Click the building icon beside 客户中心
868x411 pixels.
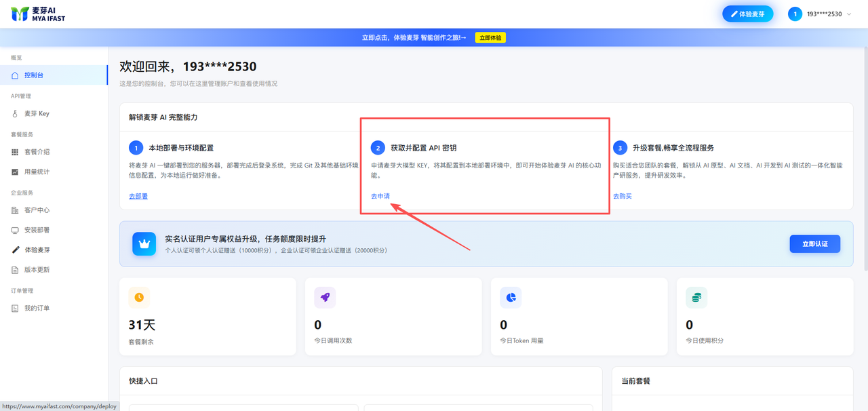15,210
